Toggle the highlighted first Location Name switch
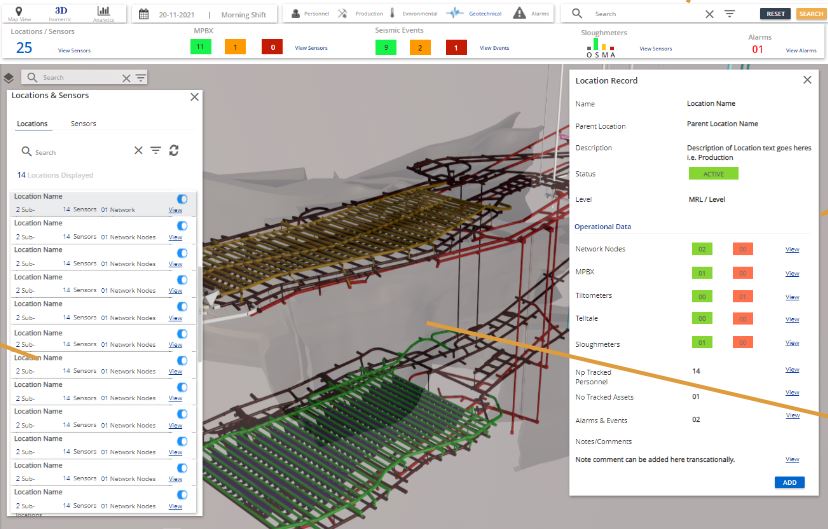This screenshot has height=529, width=828. [182, 199]
